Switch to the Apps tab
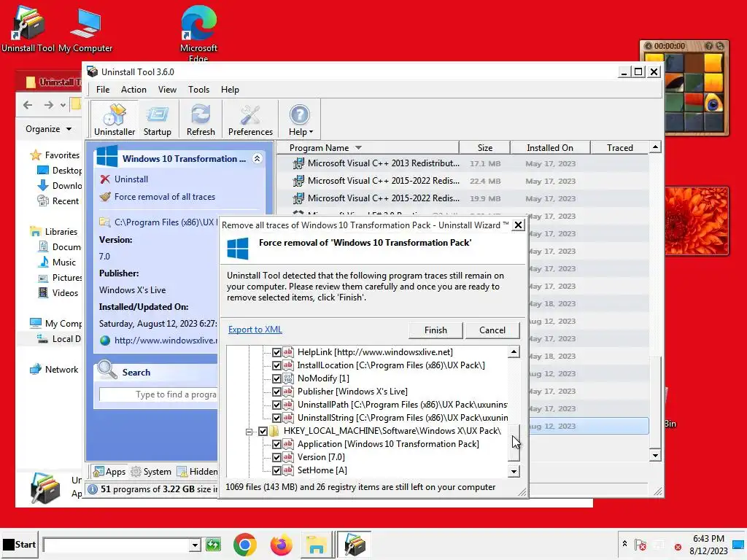The width and height of the screenshot is (747, 560). tap(109, 472)
